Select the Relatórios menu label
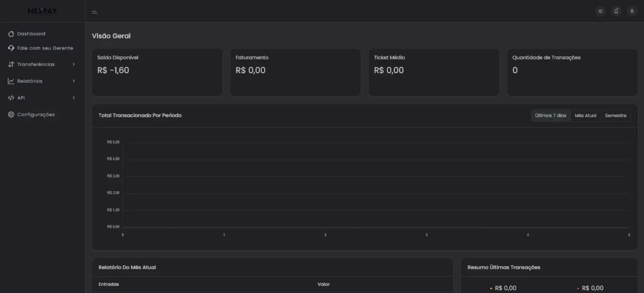Viewport: 644px width, 293px height. pos(30,81)
